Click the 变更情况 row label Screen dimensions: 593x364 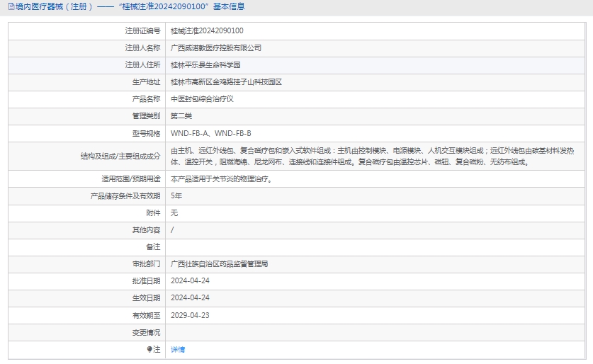click(x=146, y=332)
